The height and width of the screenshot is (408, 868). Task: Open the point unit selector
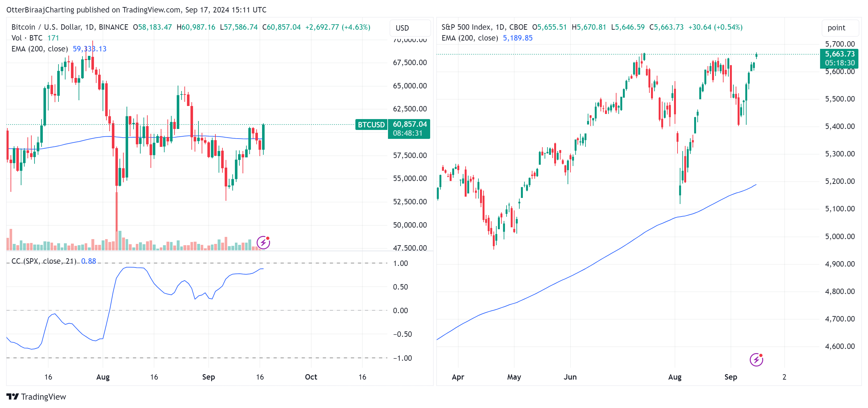coord(841,28)
